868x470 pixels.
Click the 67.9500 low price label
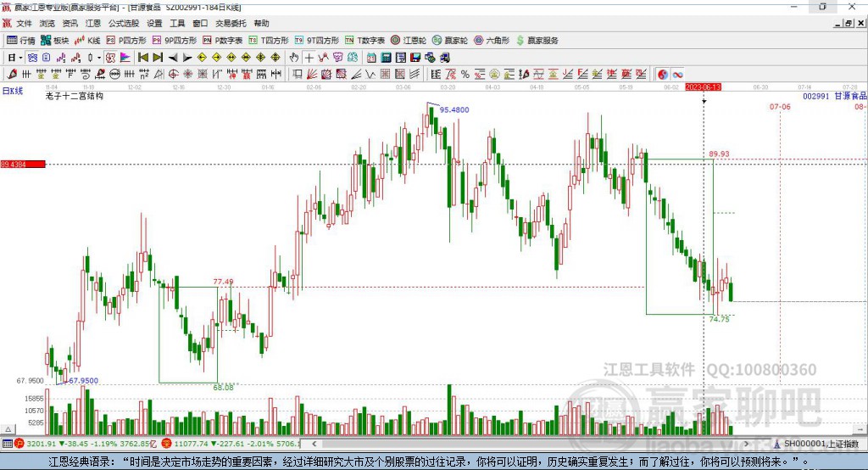coord(83,381)
